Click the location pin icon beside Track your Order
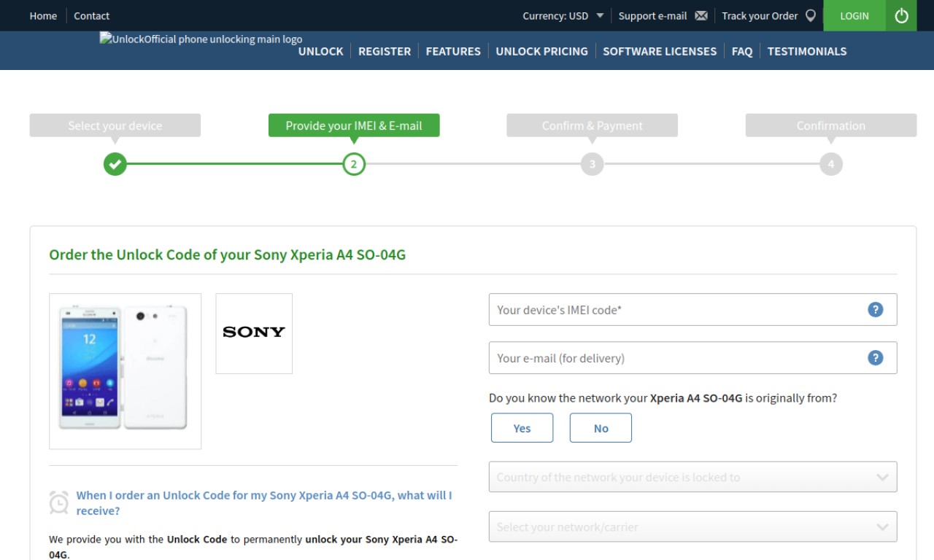This screenshot has height=560, width=934. tap(810, 15)
